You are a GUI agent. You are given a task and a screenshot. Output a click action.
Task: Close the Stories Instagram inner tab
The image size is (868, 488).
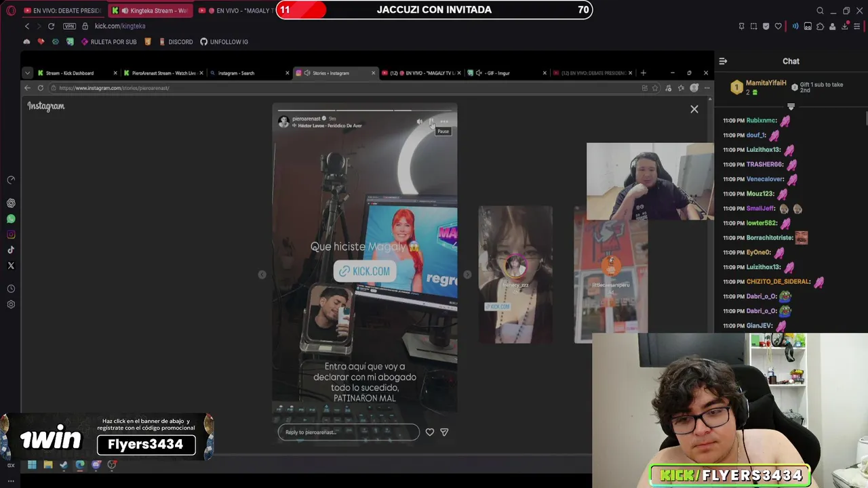point(373,73)
